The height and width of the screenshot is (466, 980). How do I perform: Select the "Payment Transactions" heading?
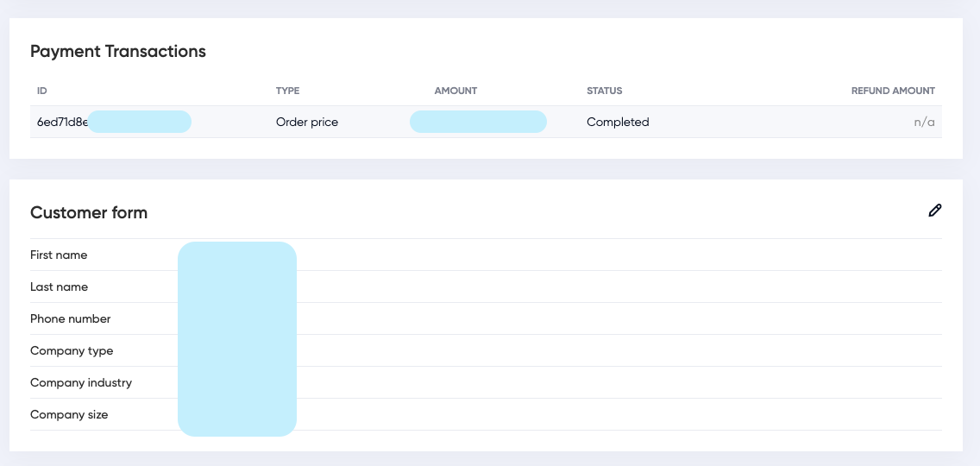(x=118, y=51)
